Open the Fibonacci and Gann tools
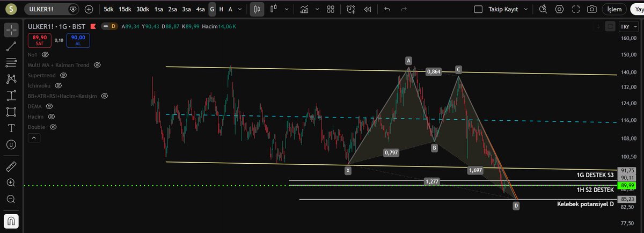 point(11,62)
